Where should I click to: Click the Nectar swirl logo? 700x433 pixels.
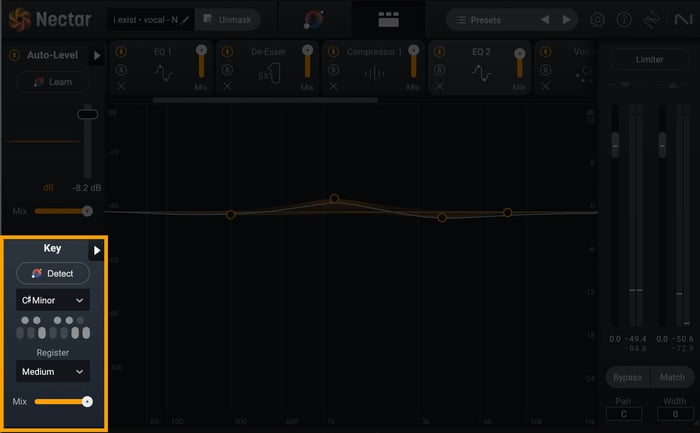19,20
